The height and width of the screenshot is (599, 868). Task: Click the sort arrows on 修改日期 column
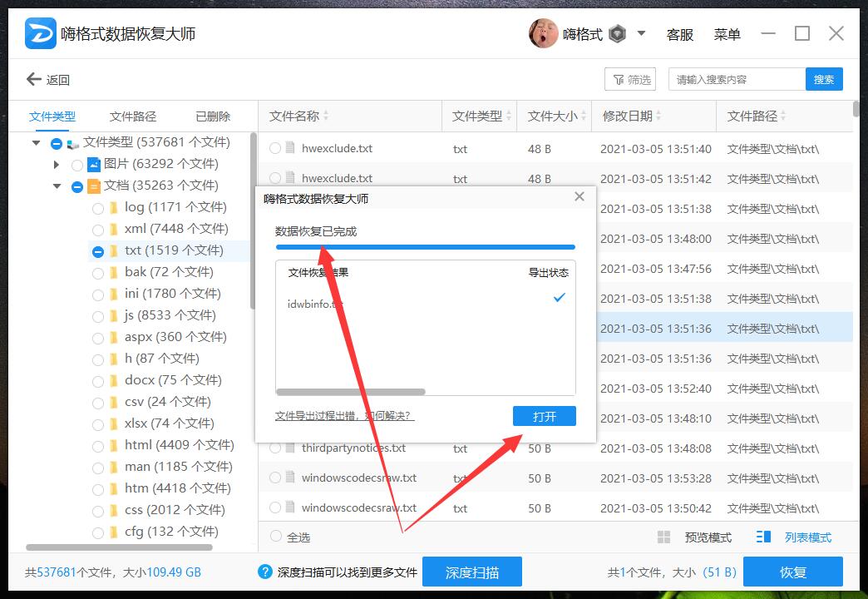(658, 116)
